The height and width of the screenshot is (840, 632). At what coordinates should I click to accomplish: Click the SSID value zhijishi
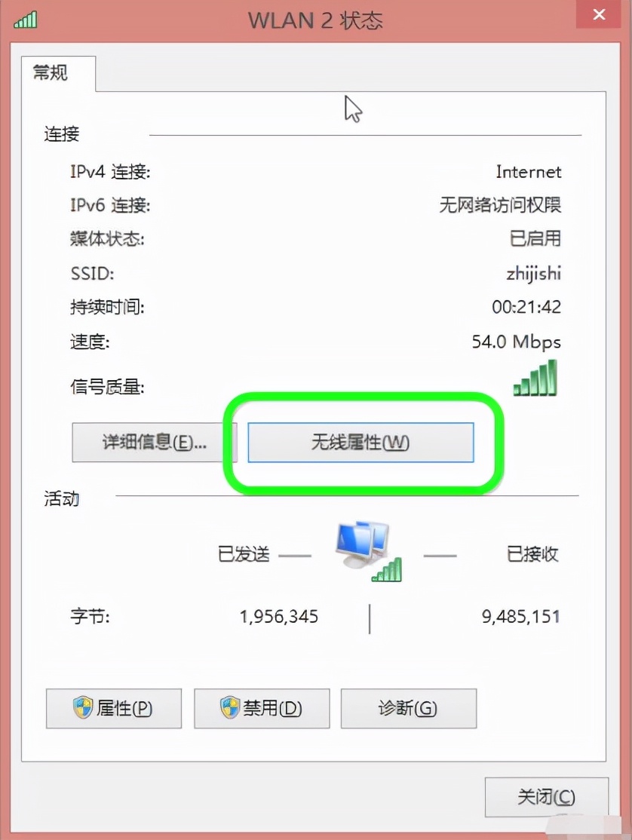point(533,274)
